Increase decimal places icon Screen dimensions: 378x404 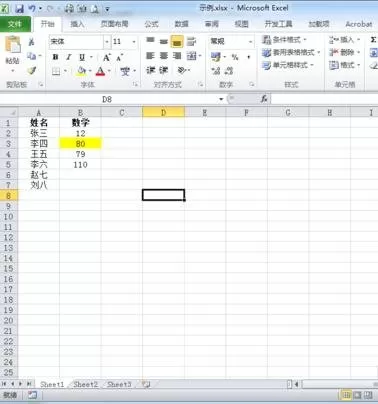point(216,71)
